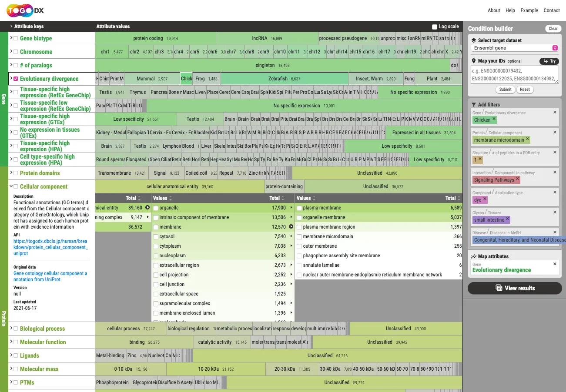Open the Example menu item
Screen dimensions: 566x392
coord(529,10)
